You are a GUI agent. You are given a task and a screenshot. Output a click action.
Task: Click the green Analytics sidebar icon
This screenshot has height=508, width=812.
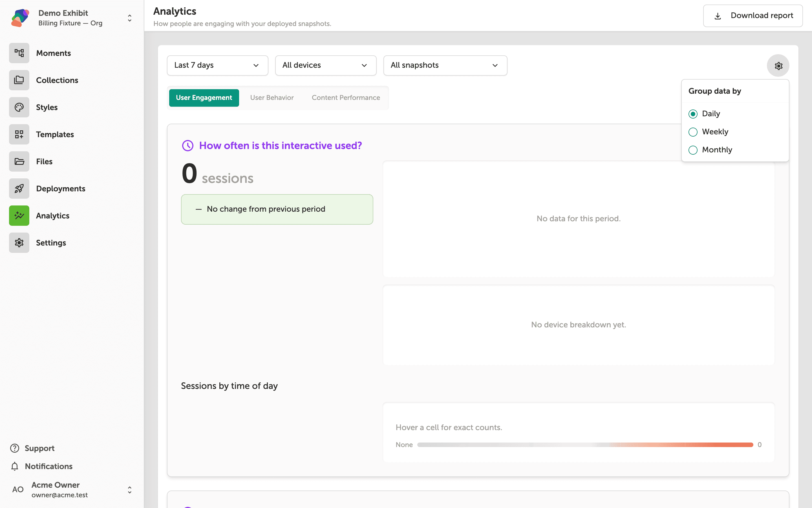pos(19,216)
